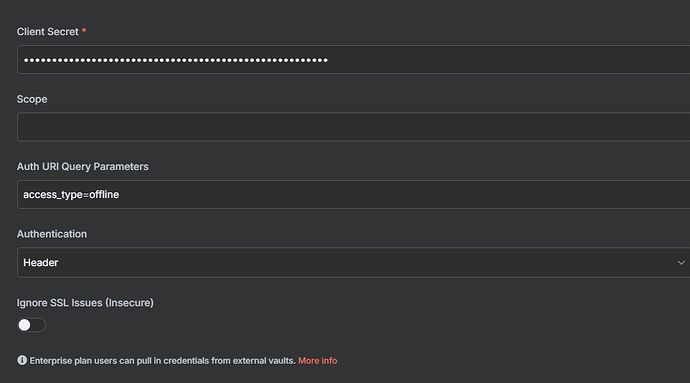Focus the empty Scope input field
The height and width of the screenshot is (383, 690).
click(x=353, y=127)
